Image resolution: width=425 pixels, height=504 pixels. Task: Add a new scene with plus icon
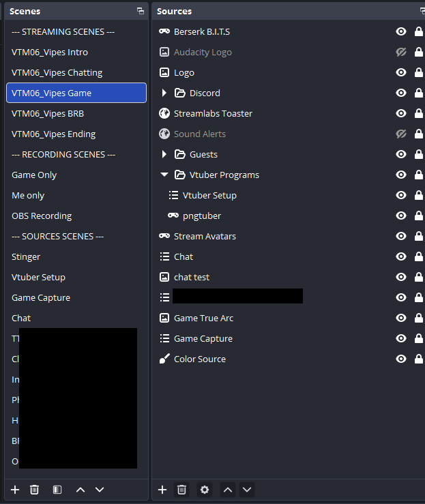tap(15, 490)
